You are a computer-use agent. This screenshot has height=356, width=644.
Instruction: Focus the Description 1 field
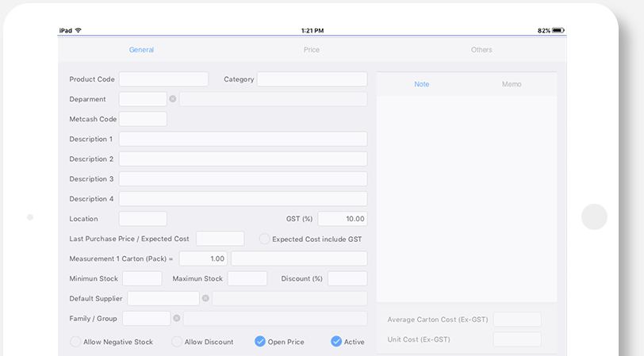[x=243, y=139]
